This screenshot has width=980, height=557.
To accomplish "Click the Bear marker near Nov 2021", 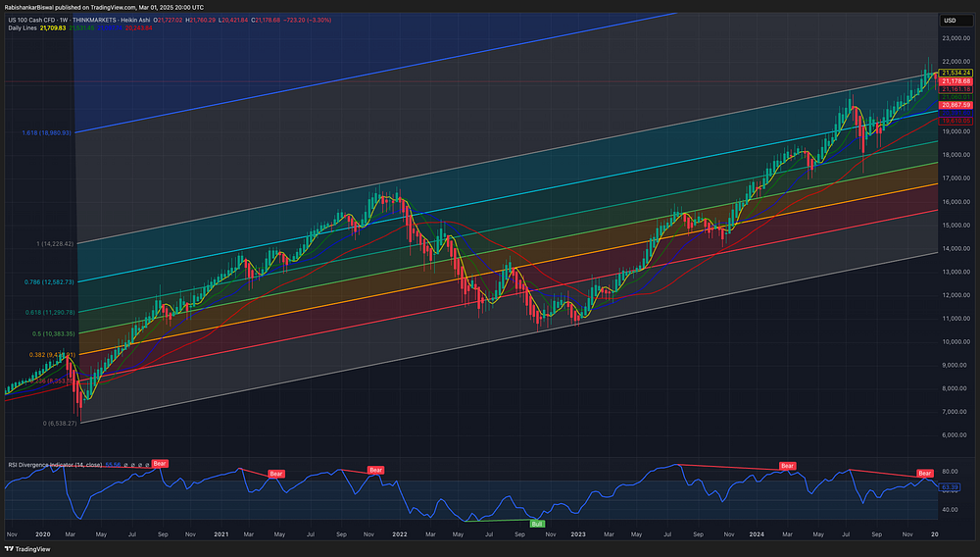I will coord(375,470).
